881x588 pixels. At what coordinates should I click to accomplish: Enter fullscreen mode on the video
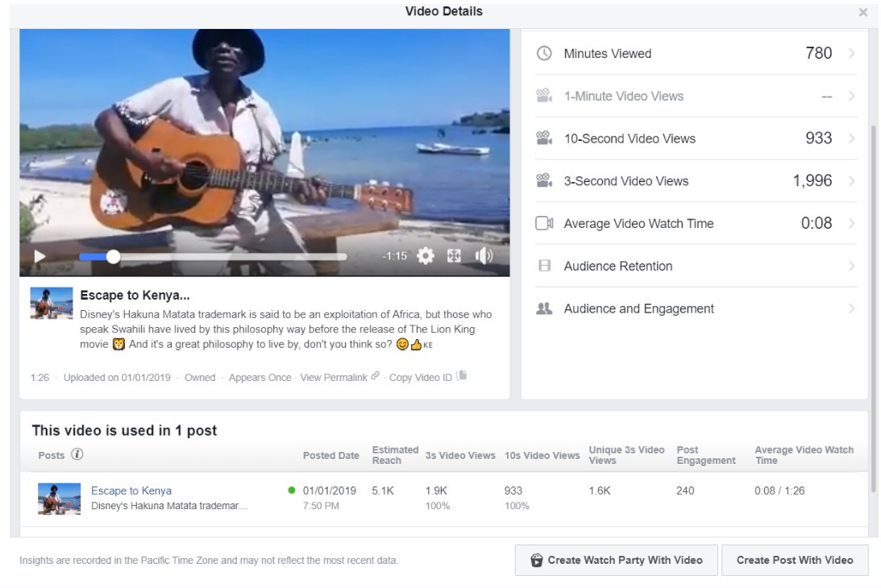click(x=454, y=256)
